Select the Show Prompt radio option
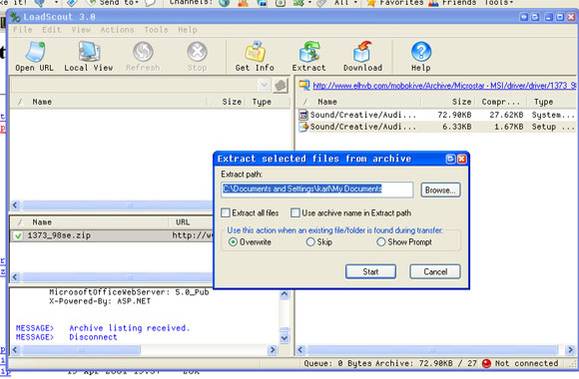 pos(381,242)
